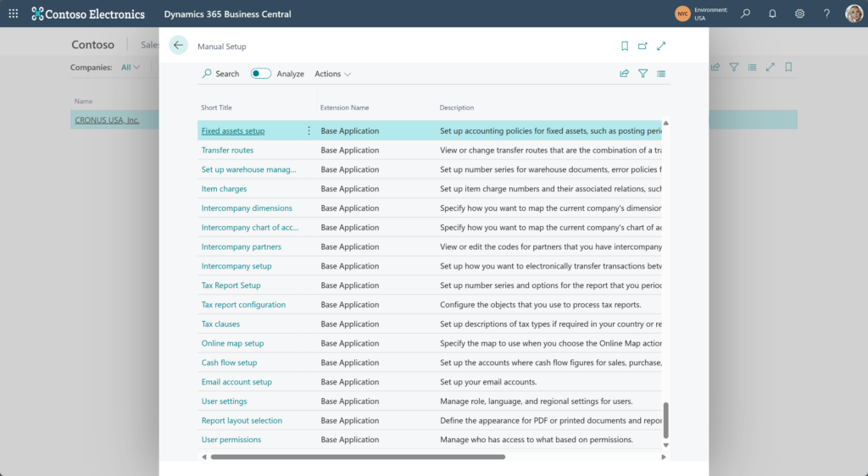Open Intercompany setup link

point(236,267)
